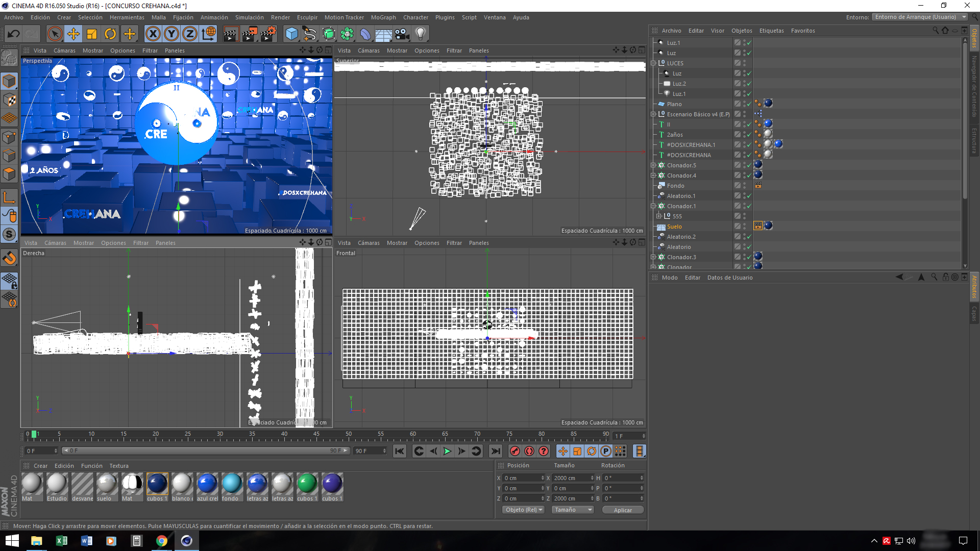The height and width of the screenshot is (551, 980).
Task: Select the Live Selection tool
Action: (x=55, y=34)
